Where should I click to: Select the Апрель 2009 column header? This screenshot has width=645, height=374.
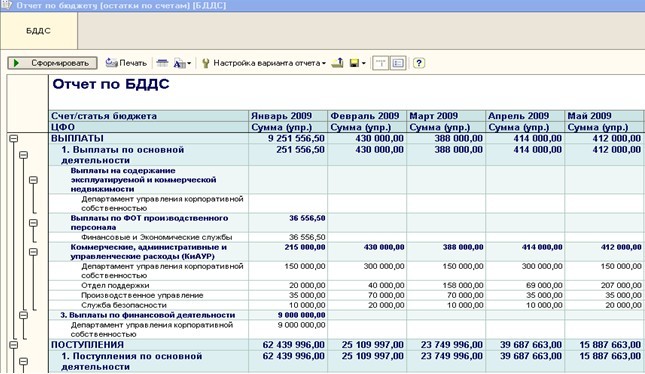525,116
